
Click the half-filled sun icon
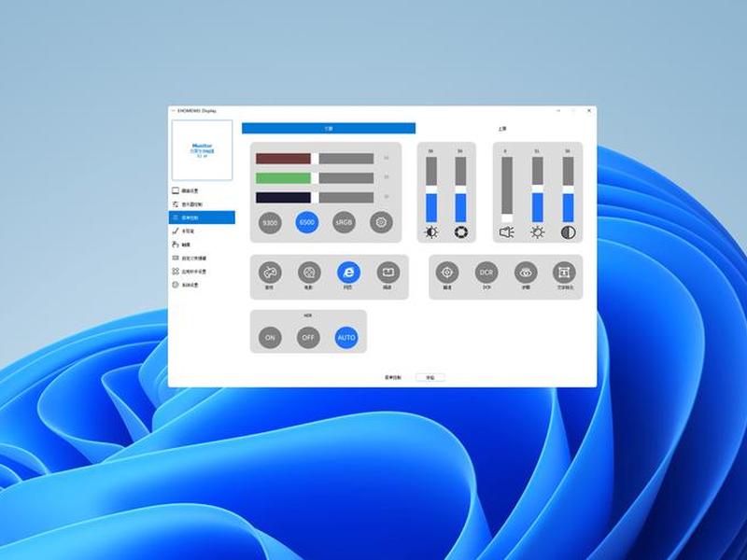tap(431, 232)
